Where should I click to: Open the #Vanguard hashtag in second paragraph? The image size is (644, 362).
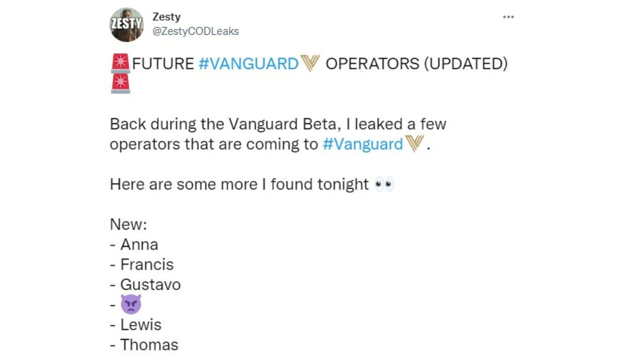coord(362,144)
